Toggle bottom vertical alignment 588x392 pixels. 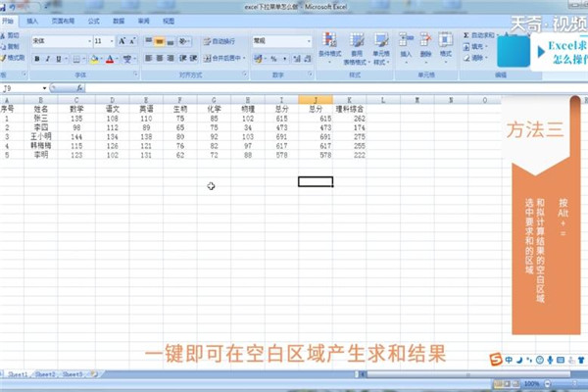(x=171, y=41)
